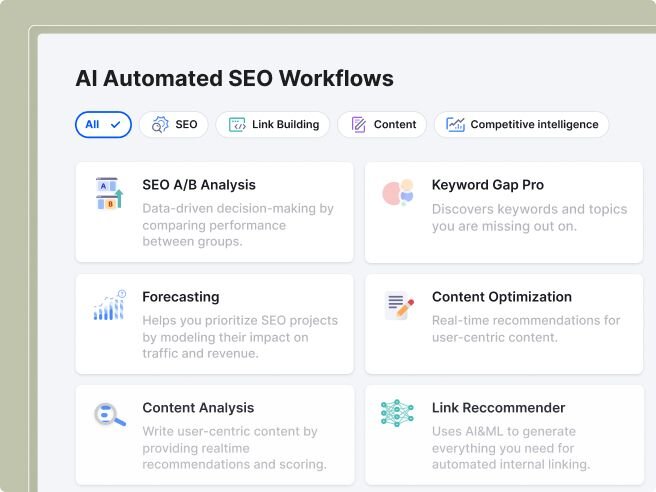Open the Keyword Gap Pro title
This screenshot has height=492, width=656.
click(x=488, y=185)
